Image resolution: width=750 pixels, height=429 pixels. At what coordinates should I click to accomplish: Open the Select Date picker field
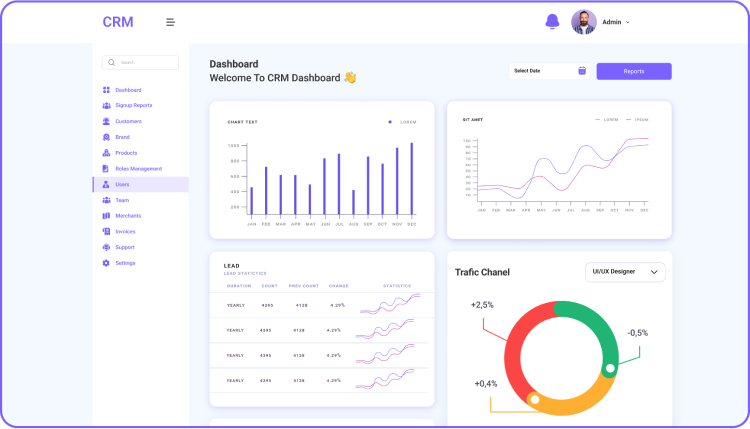[x=543, y=71]
